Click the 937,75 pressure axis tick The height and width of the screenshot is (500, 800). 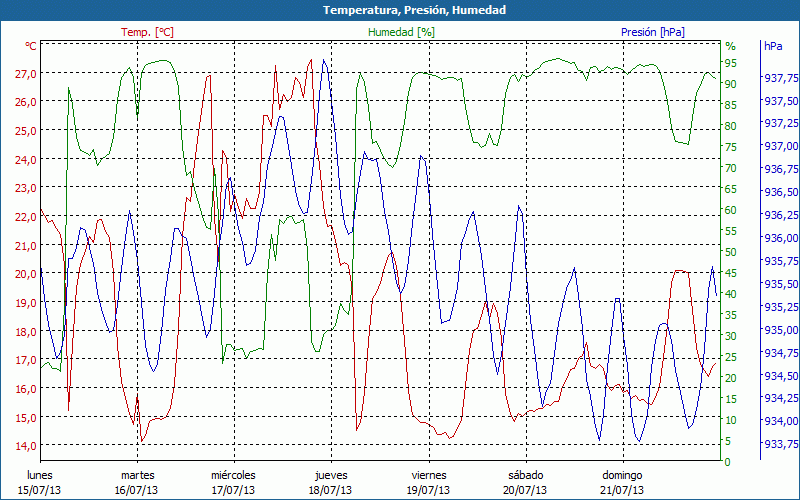coord(780,78)
